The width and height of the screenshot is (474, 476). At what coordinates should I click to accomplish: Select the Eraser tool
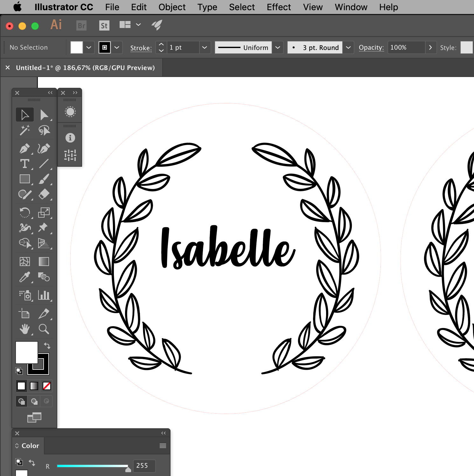click(44, 194)
